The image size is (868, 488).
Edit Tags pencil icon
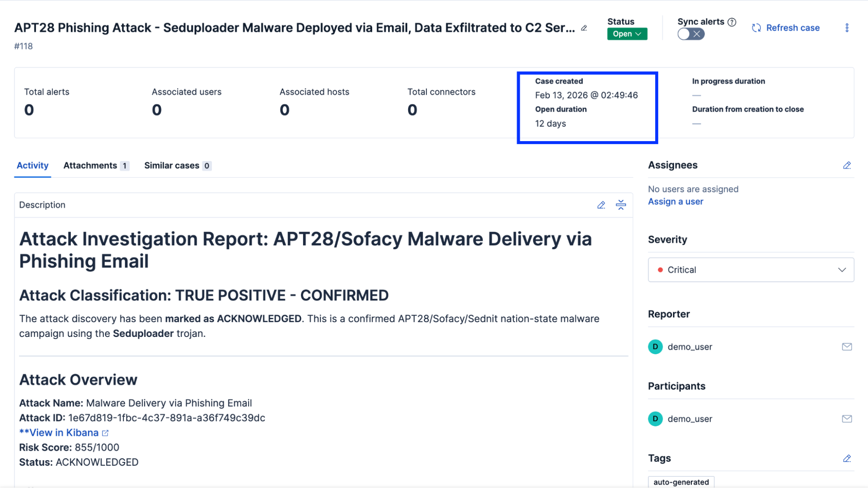847,458
